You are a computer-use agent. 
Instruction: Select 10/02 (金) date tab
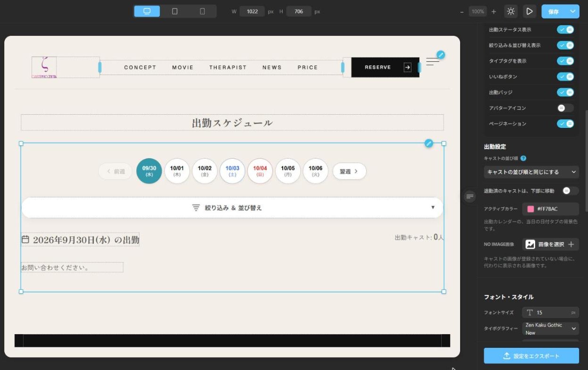(205, 171)
